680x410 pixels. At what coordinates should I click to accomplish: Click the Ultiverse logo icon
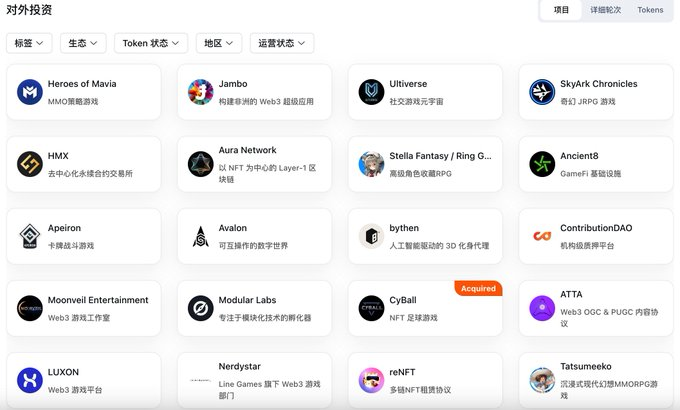point(371,92)
